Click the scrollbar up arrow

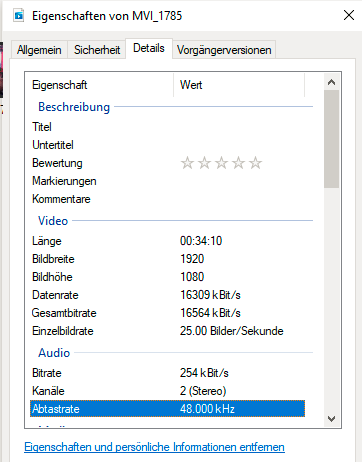331,82
